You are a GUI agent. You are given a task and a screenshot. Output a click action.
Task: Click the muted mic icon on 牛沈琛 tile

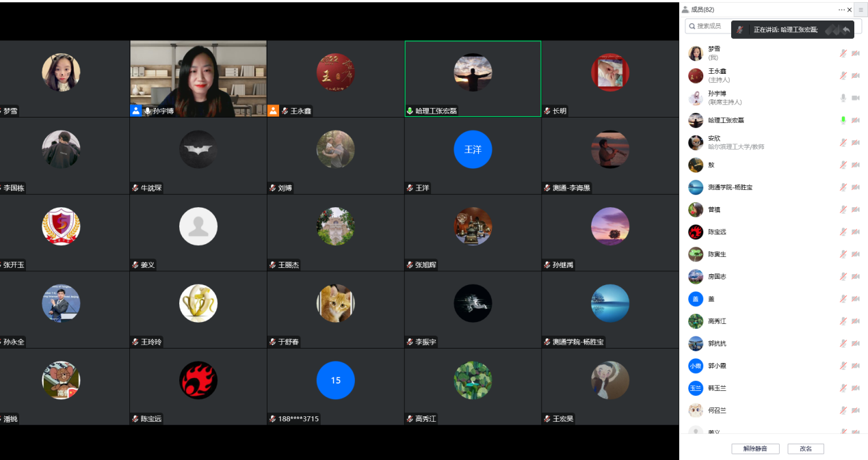point(135,188)
